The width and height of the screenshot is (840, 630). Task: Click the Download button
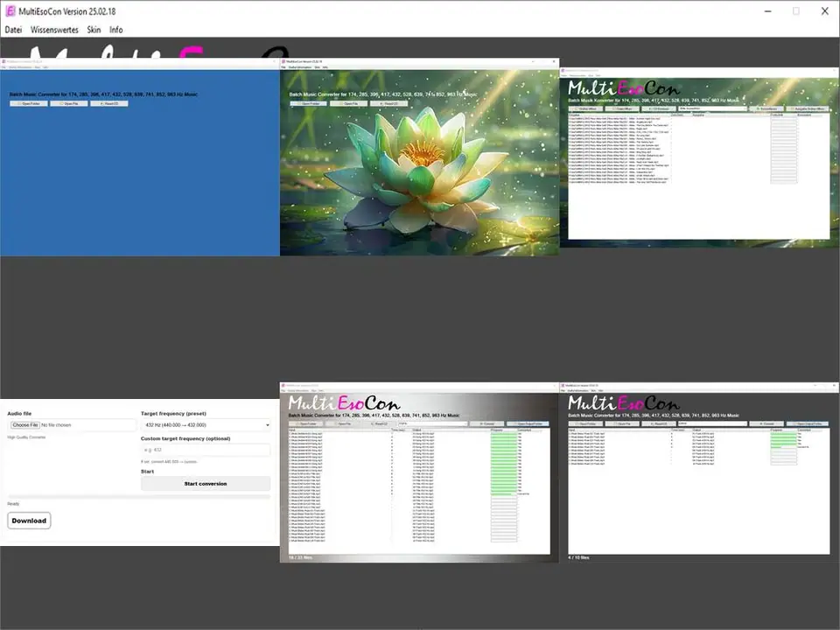pos(28,520)
